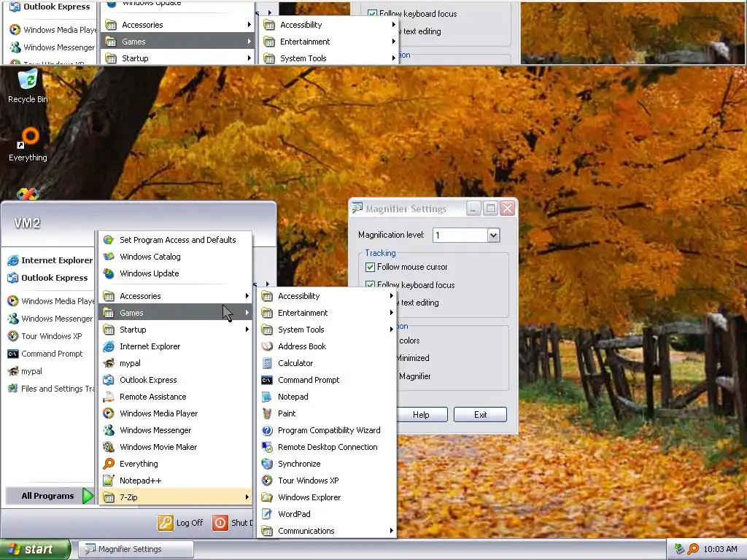Open Windows Update in the bottom menu
The height and width of the screenshot is (560, 747).
[x=175, y=273]
